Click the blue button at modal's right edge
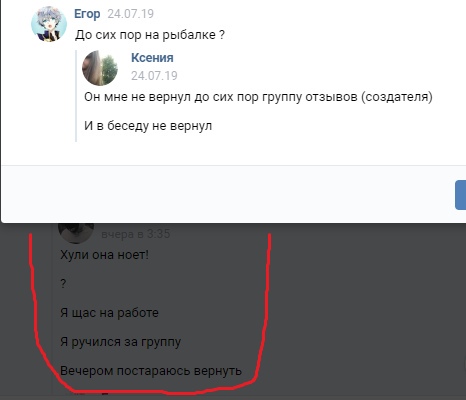Screen dimensions: 466x400 461,195
